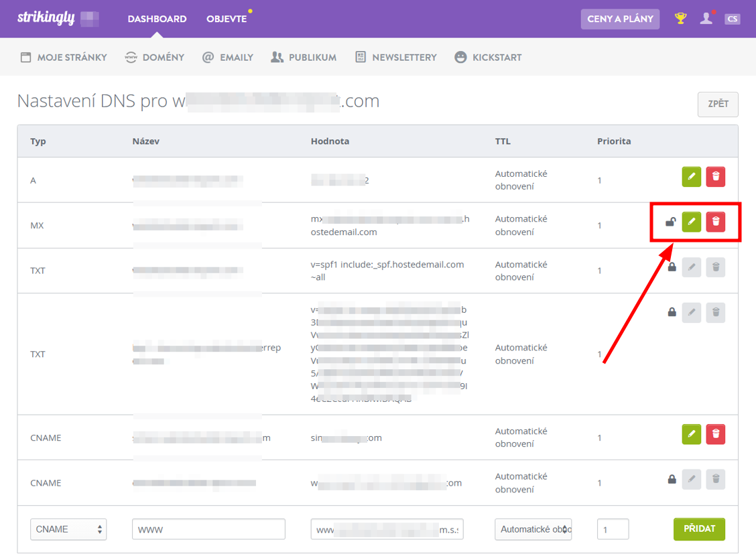Delete the A record with trash icon

716,176
